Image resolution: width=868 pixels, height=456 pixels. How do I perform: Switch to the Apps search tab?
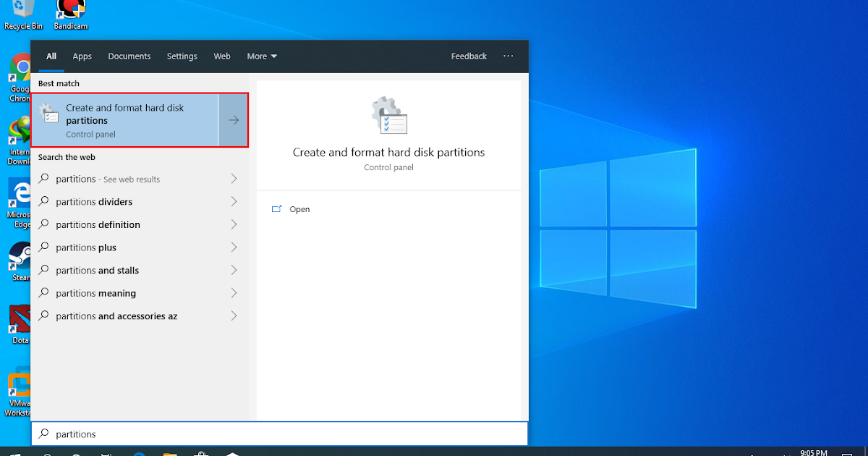click(x=82, y=56)
